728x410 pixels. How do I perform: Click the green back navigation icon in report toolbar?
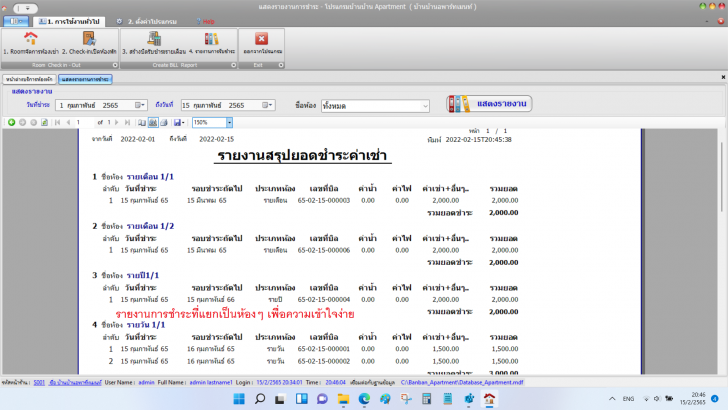pos(12,122)
